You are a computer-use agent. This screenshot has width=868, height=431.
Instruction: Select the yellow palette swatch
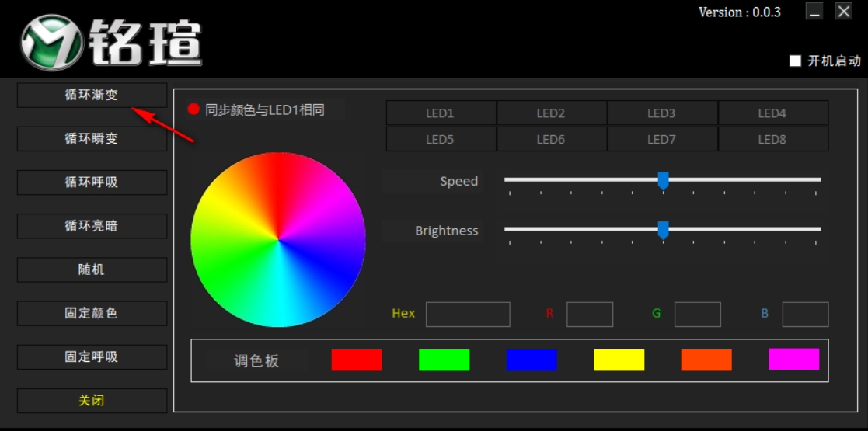tap(619, 360)
